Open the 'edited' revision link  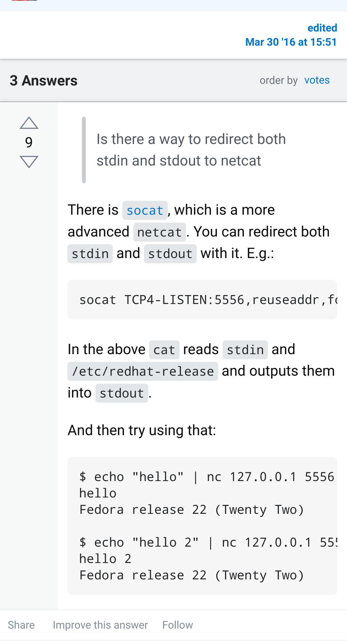(322, 28)
